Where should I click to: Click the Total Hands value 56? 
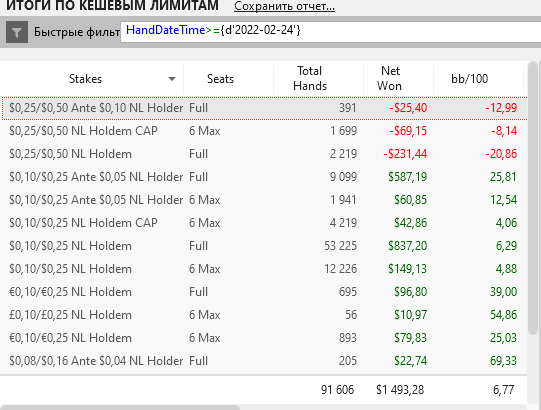click(351, 315)
